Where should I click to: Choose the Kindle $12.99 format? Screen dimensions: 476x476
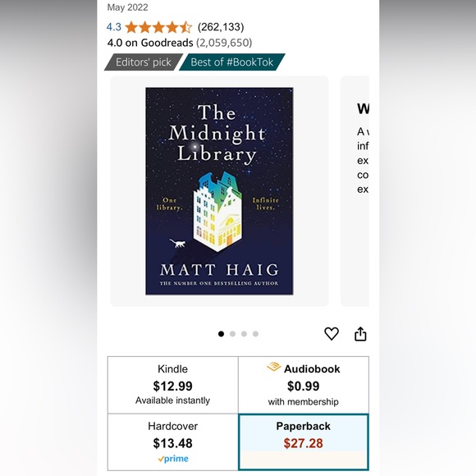pyautogui.click(x=172, y=385)
